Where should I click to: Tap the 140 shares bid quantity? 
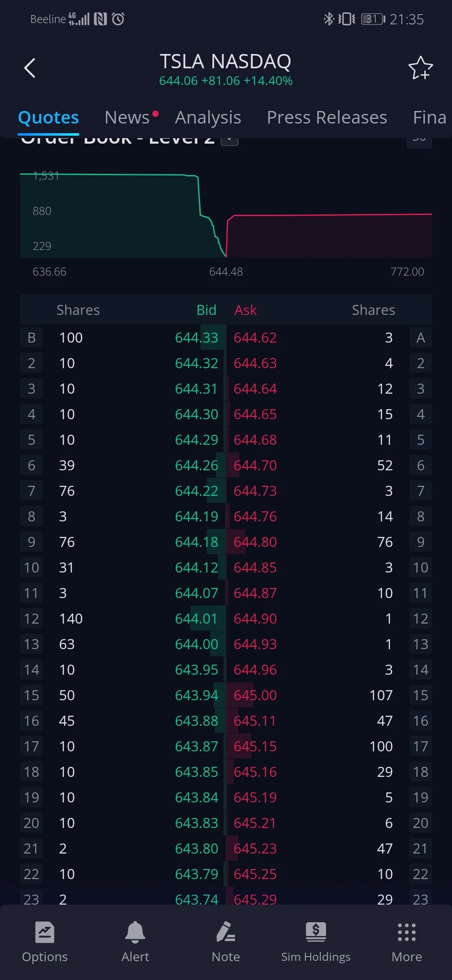(x=71, y=619)
